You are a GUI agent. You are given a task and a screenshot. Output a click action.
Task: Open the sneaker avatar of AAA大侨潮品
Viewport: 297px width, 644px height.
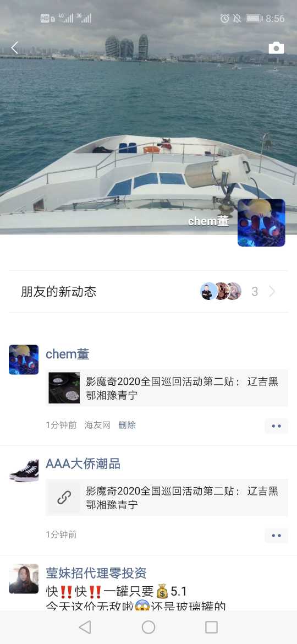click(x=24, y=470)
